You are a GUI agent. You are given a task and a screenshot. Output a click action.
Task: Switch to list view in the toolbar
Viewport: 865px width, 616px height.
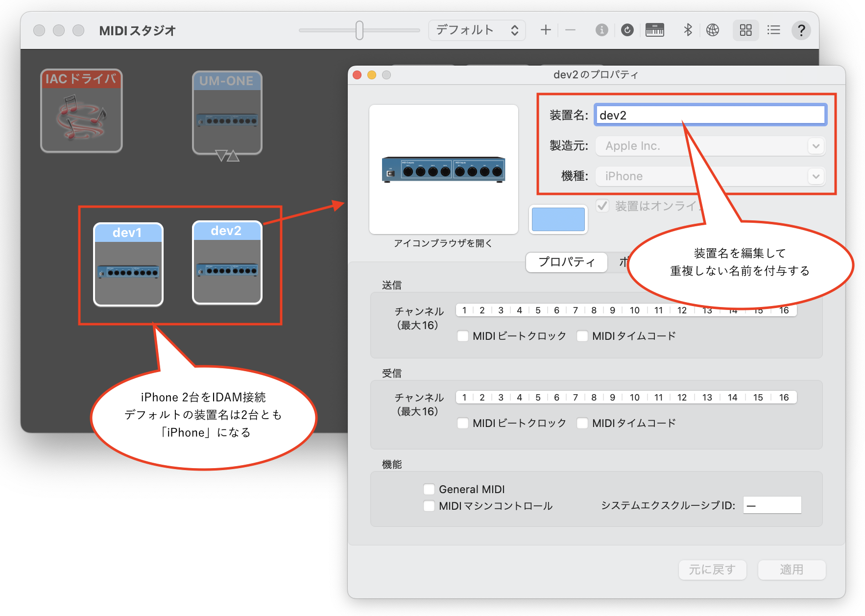773,30
